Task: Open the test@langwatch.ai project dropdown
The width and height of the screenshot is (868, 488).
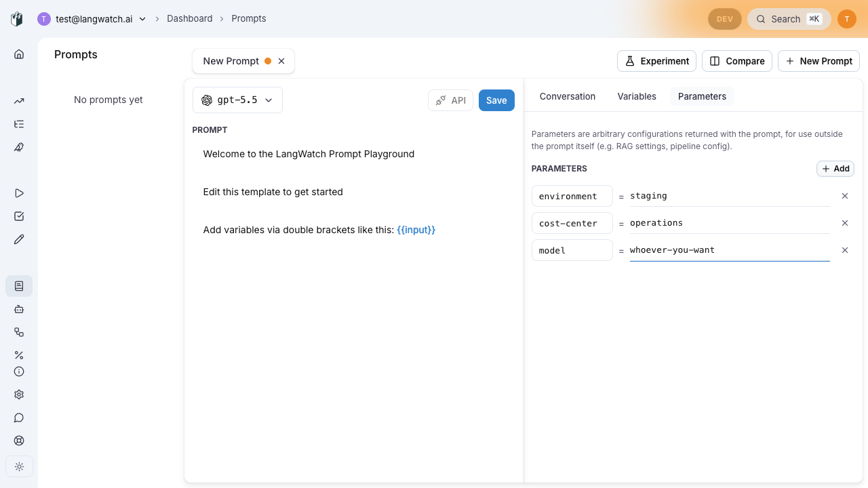Action: pos(92,19)
